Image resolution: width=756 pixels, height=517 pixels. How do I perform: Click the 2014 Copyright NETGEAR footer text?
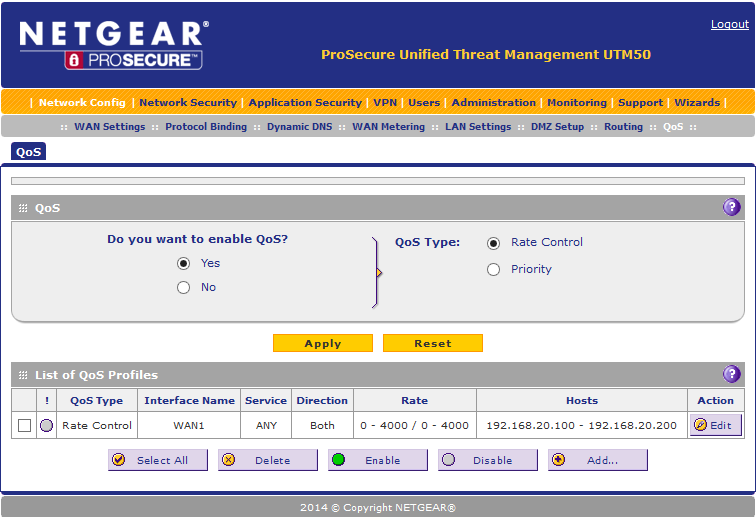coord(378,507)
